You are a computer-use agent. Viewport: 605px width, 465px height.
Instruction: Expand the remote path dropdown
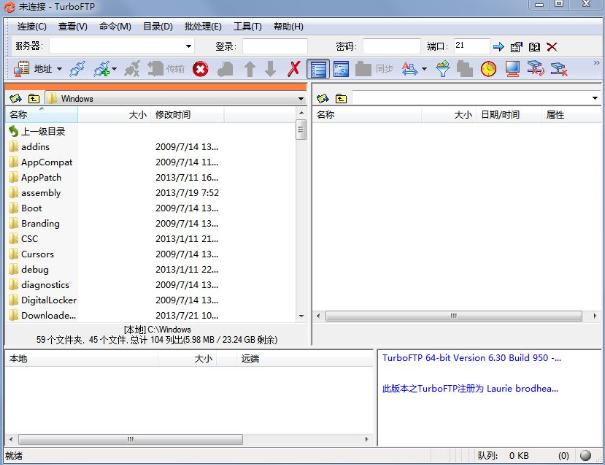click(595, 98)
